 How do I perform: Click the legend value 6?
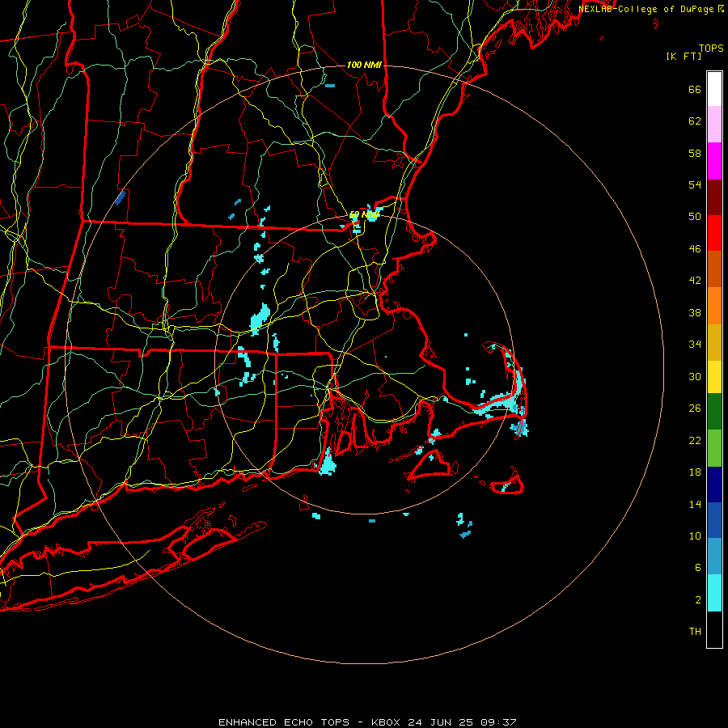point(697,567)
